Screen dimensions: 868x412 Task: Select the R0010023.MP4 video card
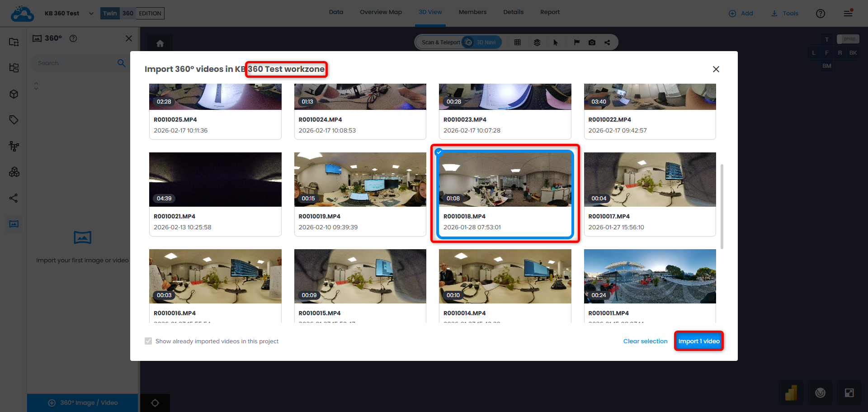[505, 111]
